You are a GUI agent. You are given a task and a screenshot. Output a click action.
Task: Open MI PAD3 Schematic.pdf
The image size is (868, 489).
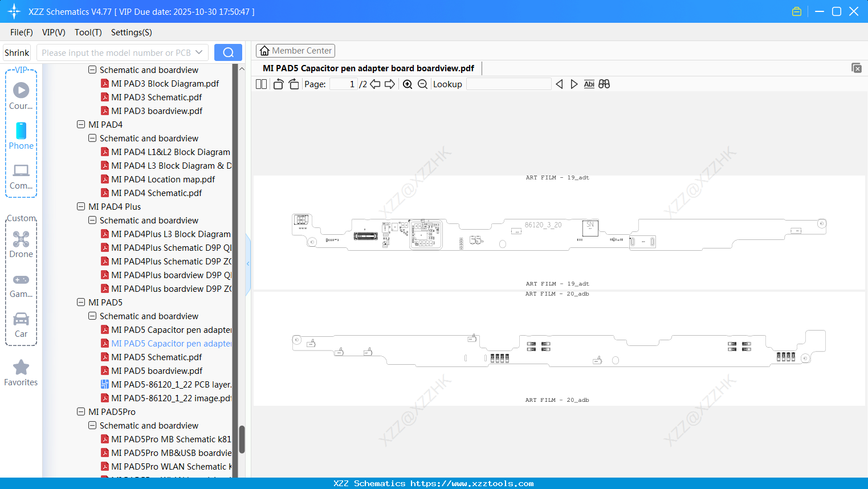click(x=151, y=97)
